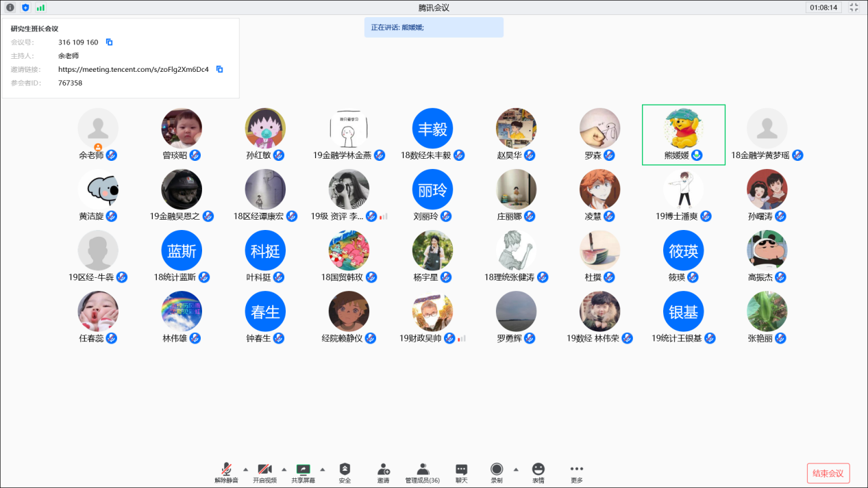Open the 更多 more options menu
The width and height of the screenshot is (868, 488).
(577, 472)
